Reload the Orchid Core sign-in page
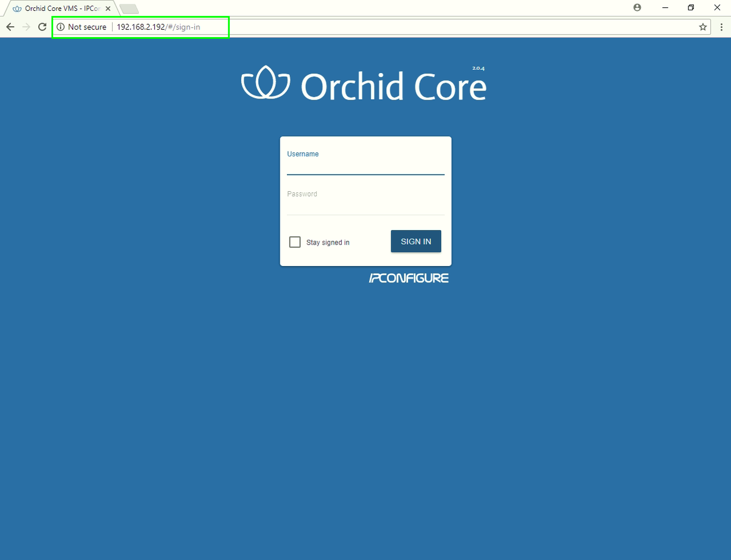The height and width of the screenshot is (560, 731). [x=42, y=27]
